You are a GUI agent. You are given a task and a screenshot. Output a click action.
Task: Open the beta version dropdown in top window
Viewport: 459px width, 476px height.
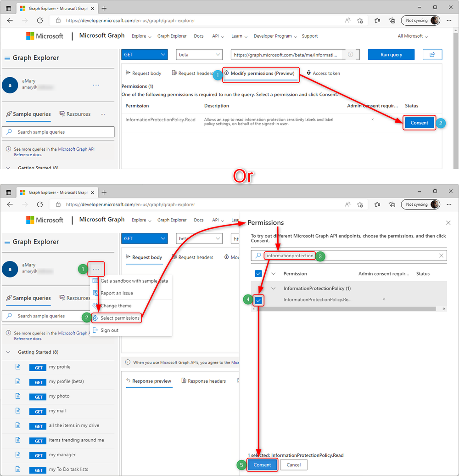point(199,55)
